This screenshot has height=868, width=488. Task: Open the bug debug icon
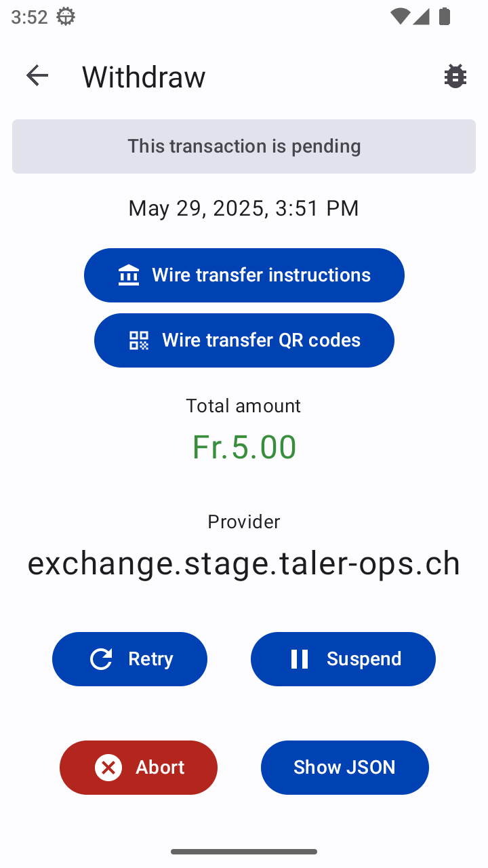455,76
